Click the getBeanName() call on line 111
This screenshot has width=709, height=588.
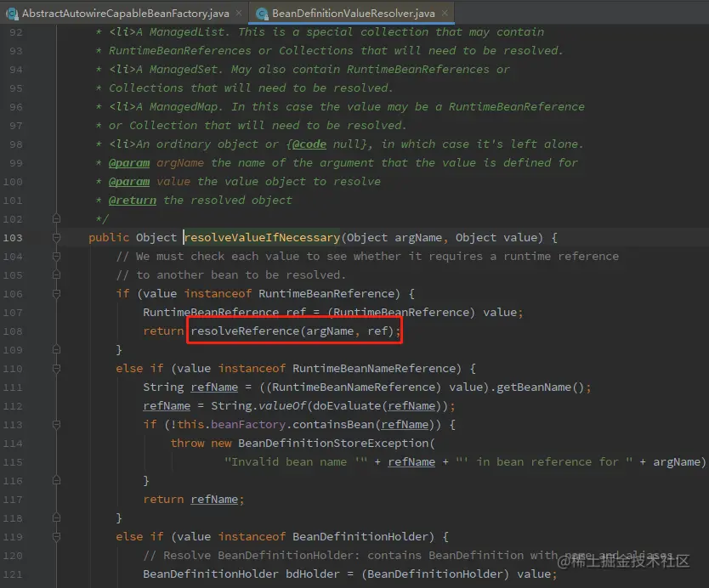pos(540,387)
